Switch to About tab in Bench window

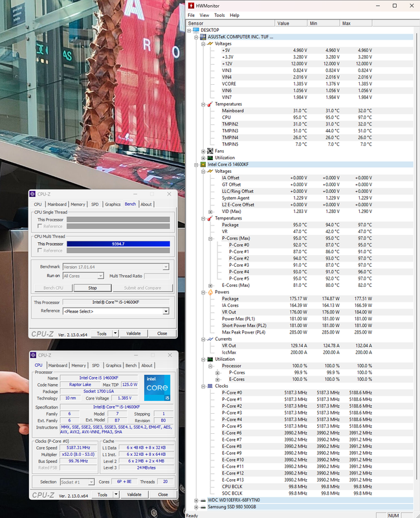(x=146, y=204)
